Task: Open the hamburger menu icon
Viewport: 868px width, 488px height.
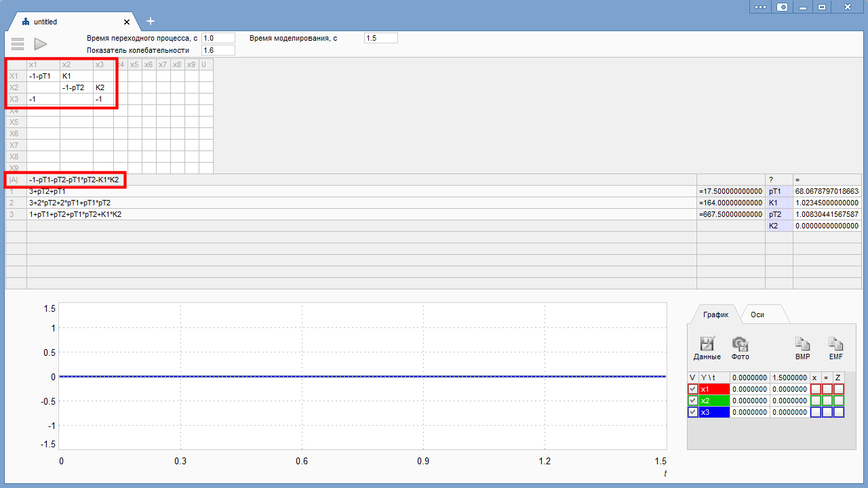Action: [18, 44]
